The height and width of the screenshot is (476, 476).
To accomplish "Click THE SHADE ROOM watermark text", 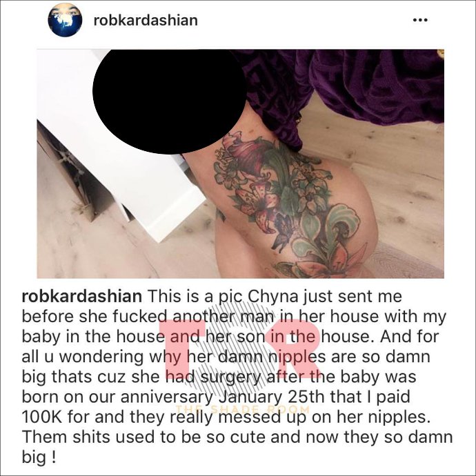I will 243,410.
